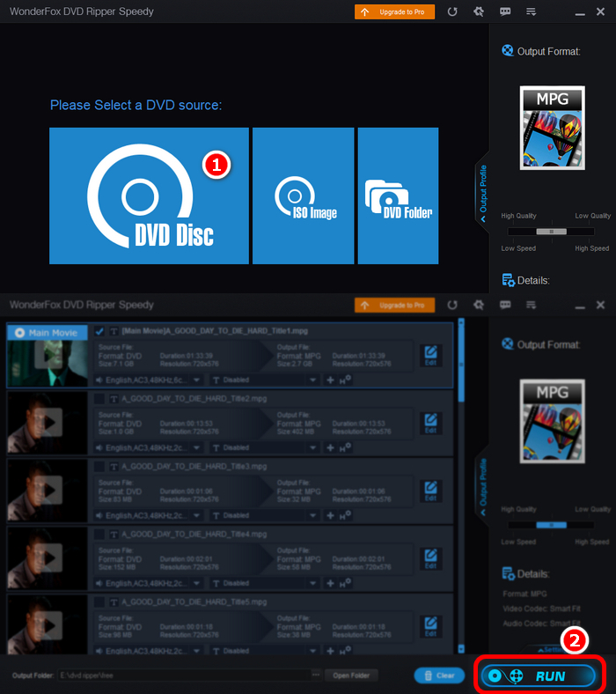
Task: Click the rename T icon for Title3.mpg
Action: pos(114,467)
